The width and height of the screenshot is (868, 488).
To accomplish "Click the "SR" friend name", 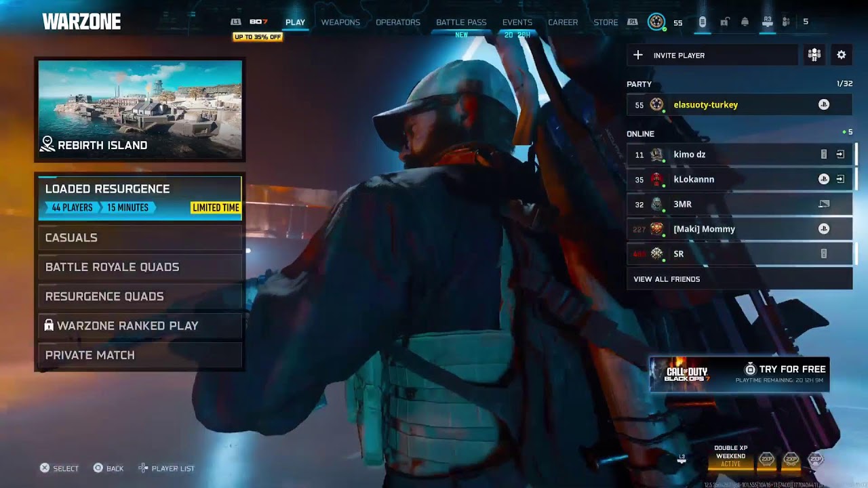I will click(x=678, y=254).
